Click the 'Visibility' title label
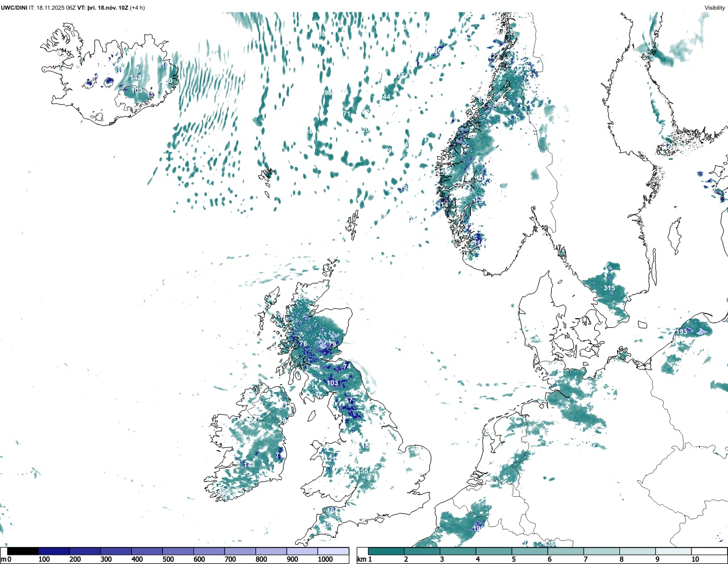This screenshot has width=728, height=564. coord(715,7)
